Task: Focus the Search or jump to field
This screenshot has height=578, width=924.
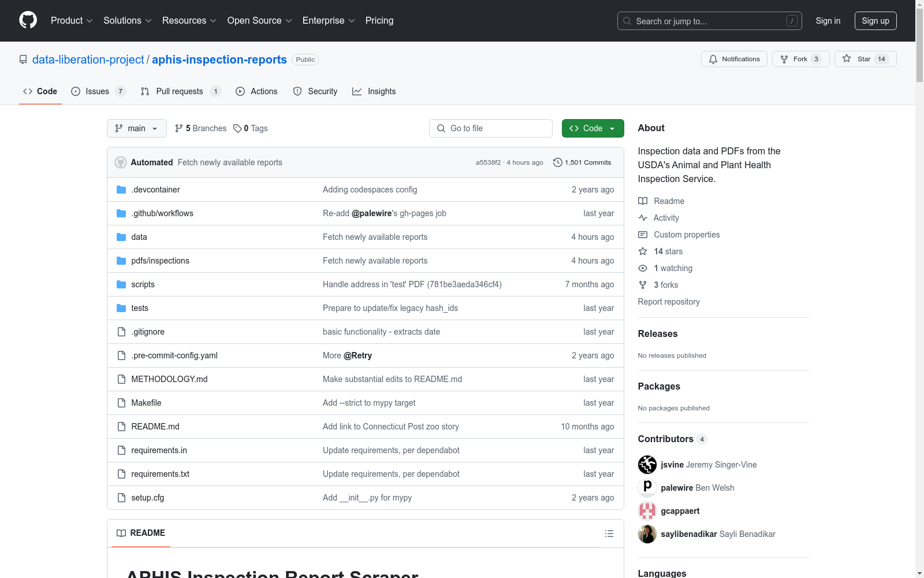Action: pyautogui.click(x=710, y=21)
